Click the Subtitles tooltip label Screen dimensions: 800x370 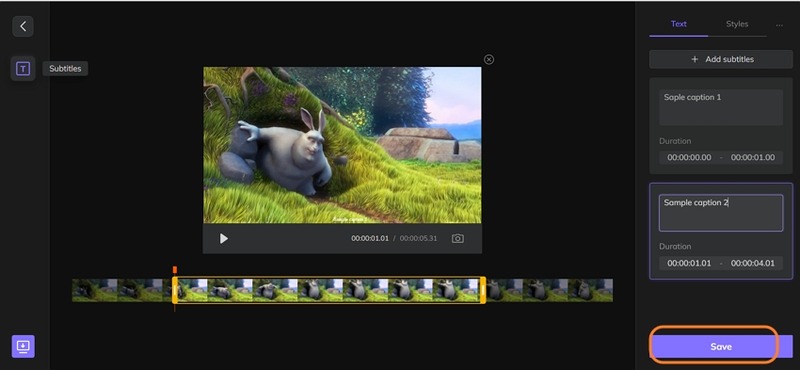(65, 68)
